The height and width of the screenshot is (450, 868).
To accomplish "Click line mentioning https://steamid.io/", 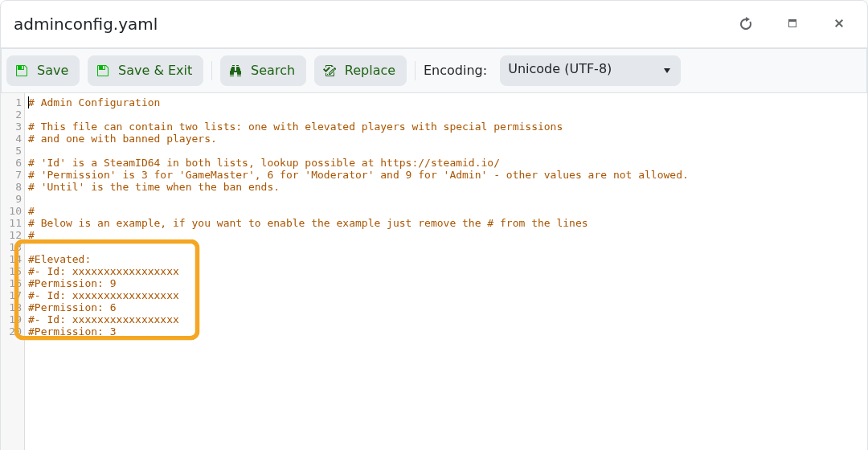I will click(x=264, y=163).
